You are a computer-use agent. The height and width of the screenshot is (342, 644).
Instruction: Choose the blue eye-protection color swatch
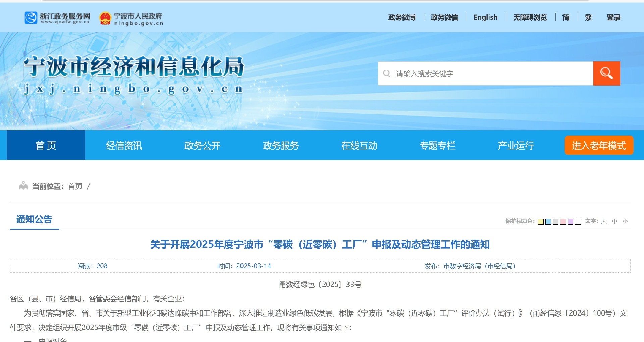pos(548,222)
